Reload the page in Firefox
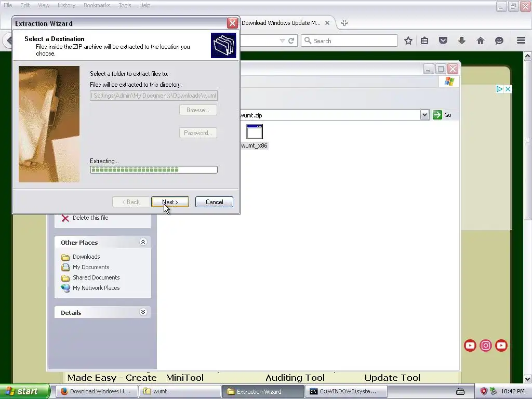The image size is (532, 399). (291, 41)
